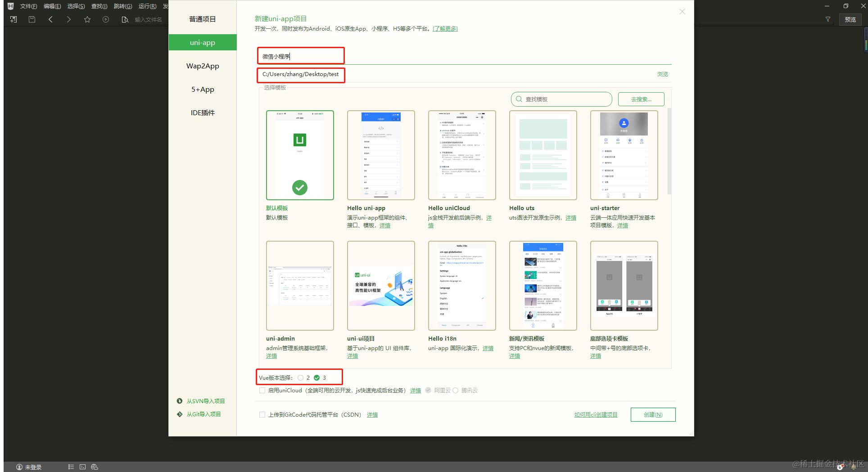This screenshot has height=472, width=868.
Task: Click the 预览 preview button
Action: pos(850,19)
